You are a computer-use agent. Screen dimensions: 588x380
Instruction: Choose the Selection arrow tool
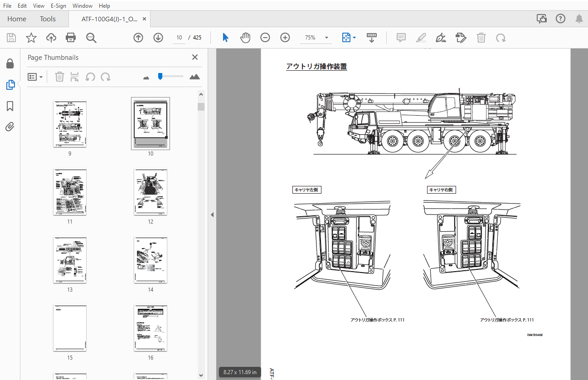tap(225, 38)
